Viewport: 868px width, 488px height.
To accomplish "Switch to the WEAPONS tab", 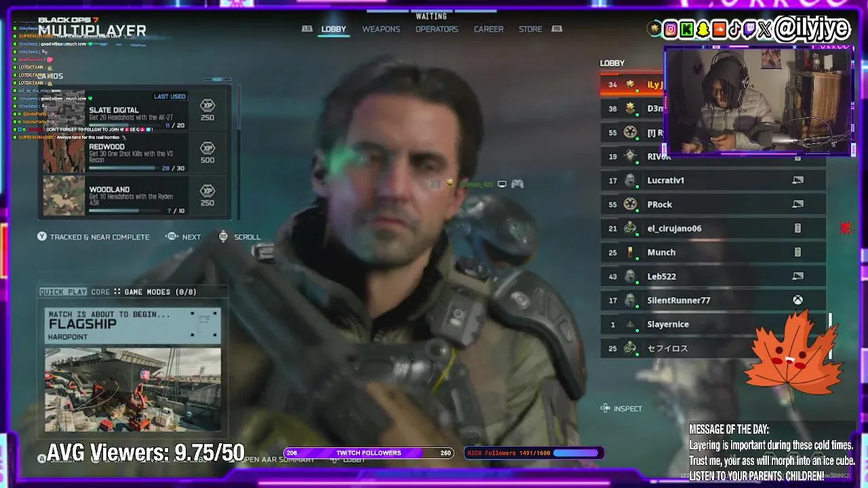I will coord(381,29).
